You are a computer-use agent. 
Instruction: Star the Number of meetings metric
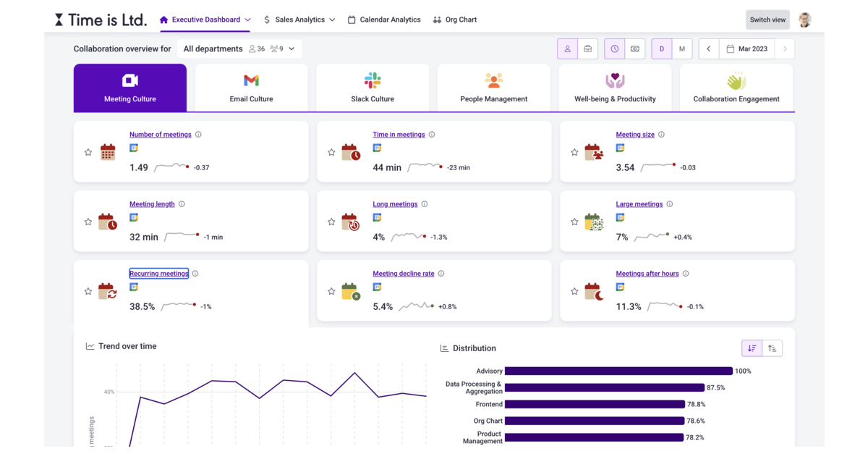[88, 152]
